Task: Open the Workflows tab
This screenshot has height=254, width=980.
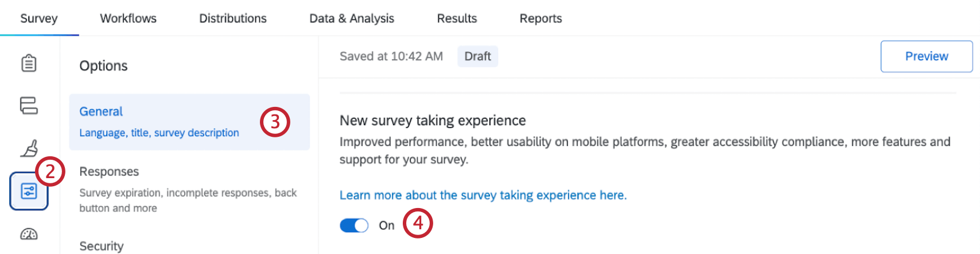Action: pos(128,18)
